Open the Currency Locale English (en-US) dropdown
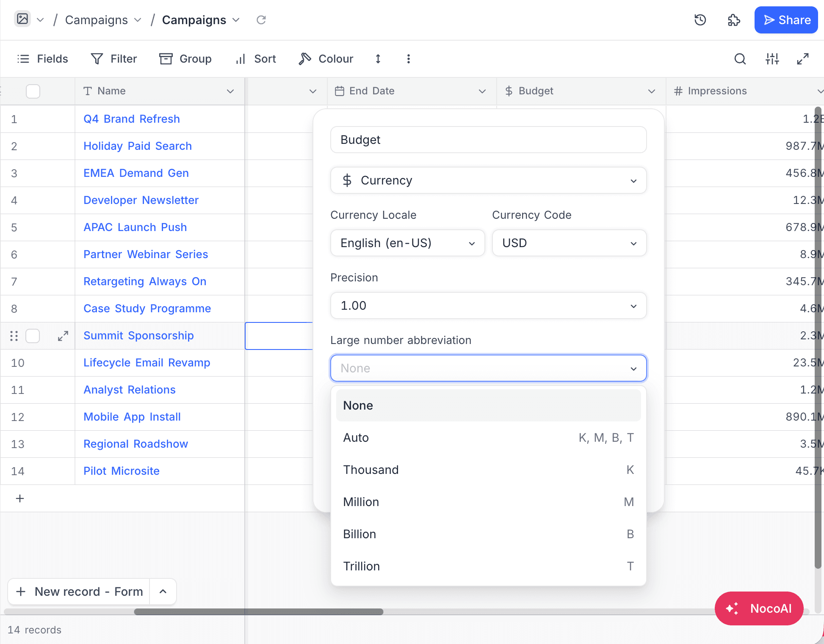This screenshot has width=824, height=644. (407, 243)
